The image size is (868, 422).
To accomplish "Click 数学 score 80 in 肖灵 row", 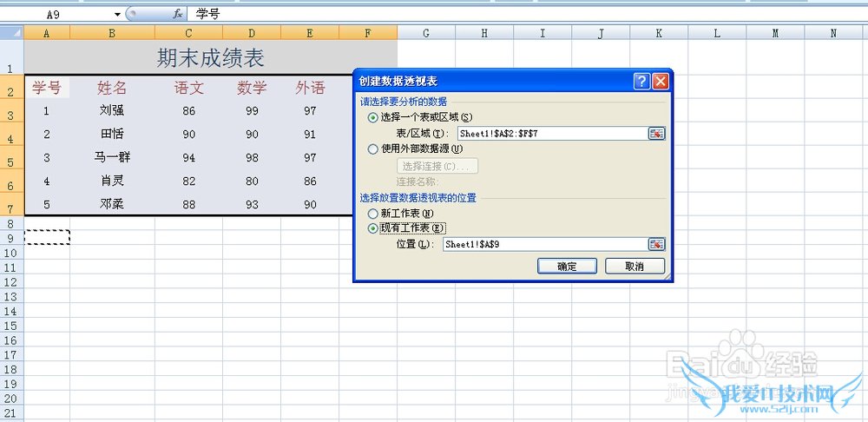I will pos(252,181).
